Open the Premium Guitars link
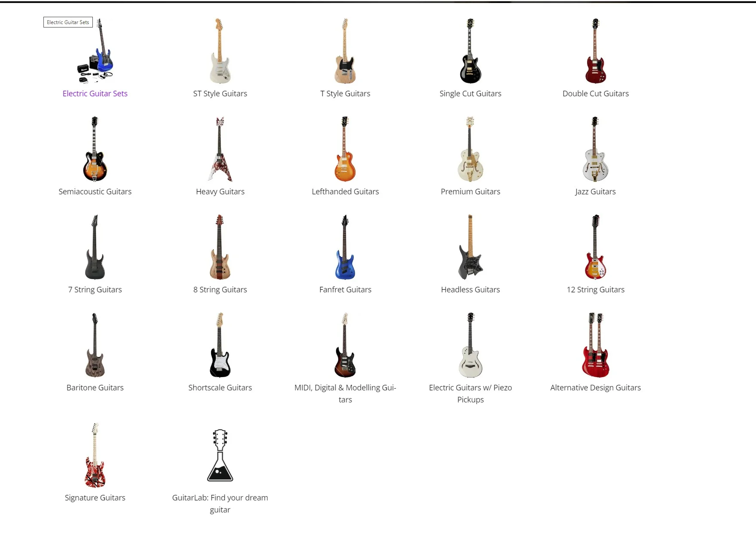 pos(470,192)
